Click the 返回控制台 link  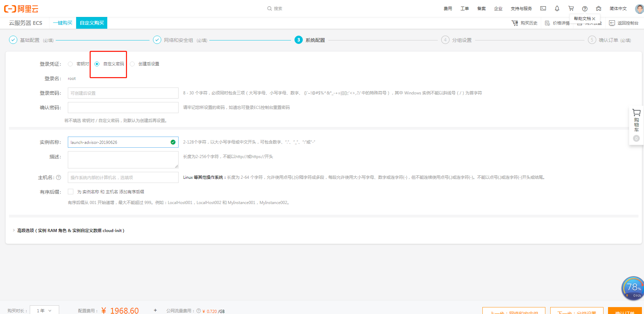(624, 23)
